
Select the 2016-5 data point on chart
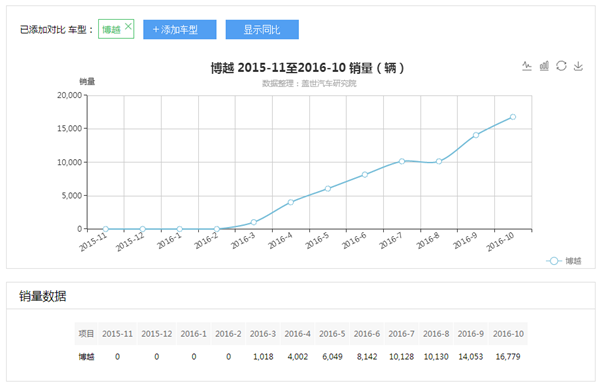[x=328, y=189]
